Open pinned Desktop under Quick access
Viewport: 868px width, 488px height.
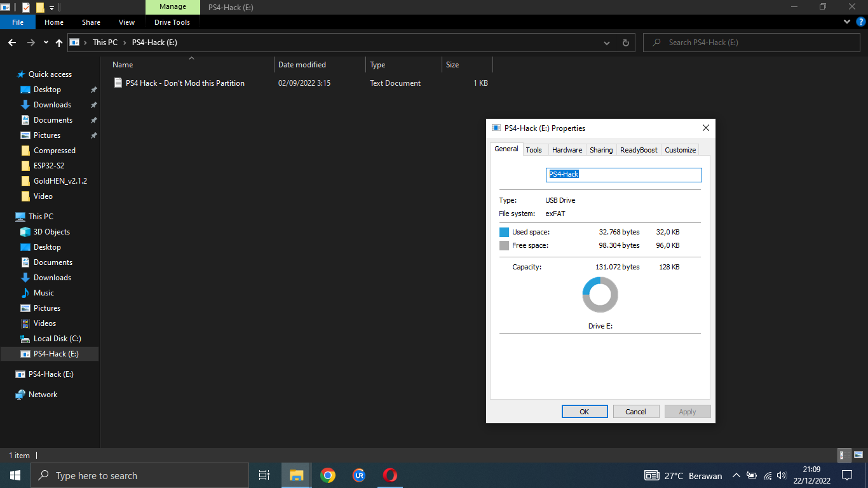47,90
